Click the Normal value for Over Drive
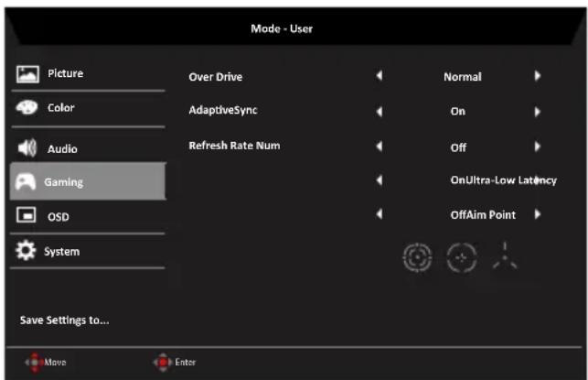The height and width of the screenshot is (380, 588). (x=463, y=77)
